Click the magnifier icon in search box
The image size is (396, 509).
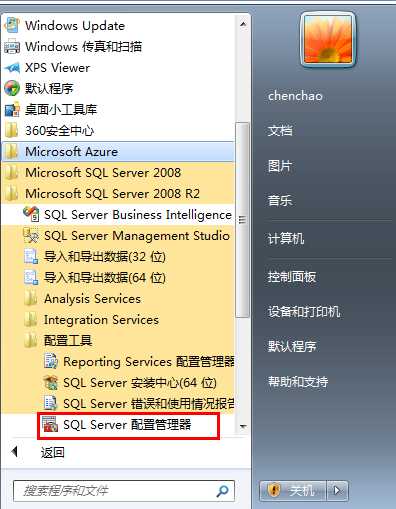pos(223,490)
